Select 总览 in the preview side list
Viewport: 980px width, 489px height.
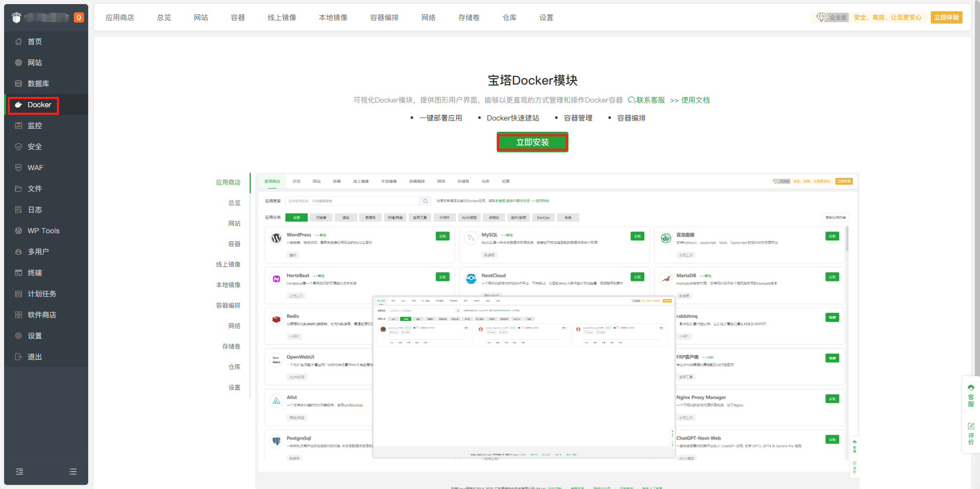tap(234, 203)
